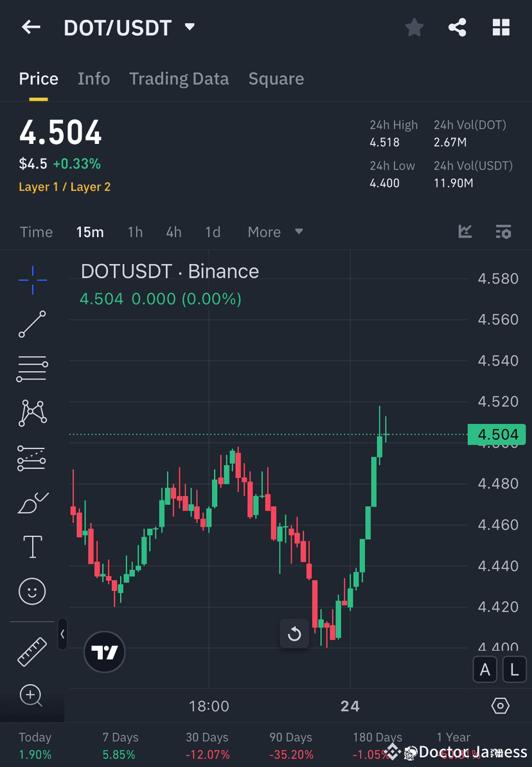
Task: Select the trend line drawing tool
Action: click(x=32, y=324)
